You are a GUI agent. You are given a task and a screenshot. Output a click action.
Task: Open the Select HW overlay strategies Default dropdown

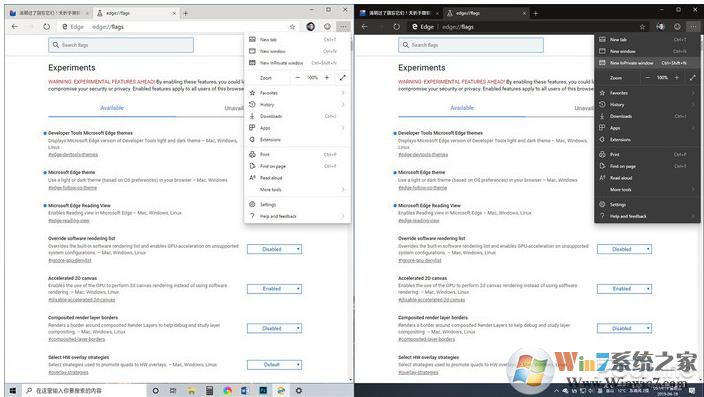tap(274, 365)
